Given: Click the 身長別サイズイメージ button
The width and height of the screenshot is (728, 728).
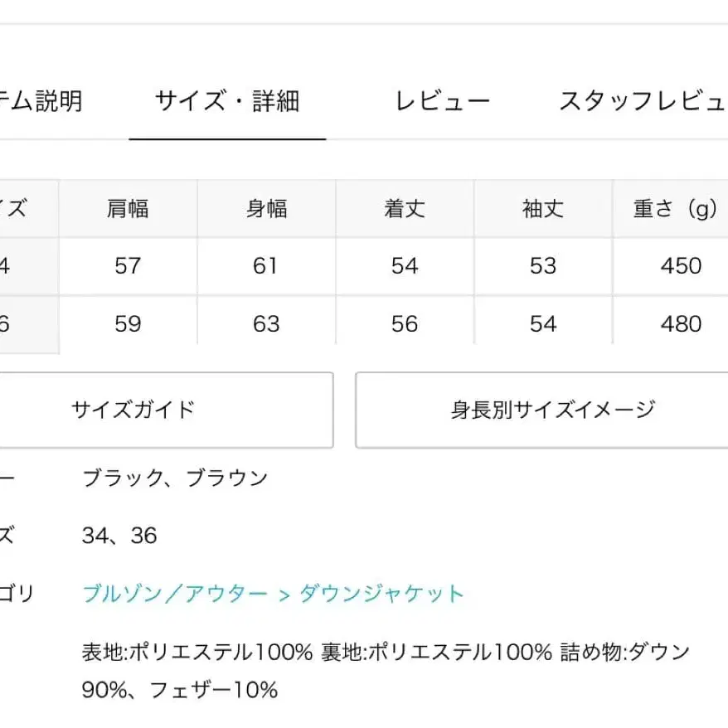Looking at the screenshot, I should pos(553,410).
